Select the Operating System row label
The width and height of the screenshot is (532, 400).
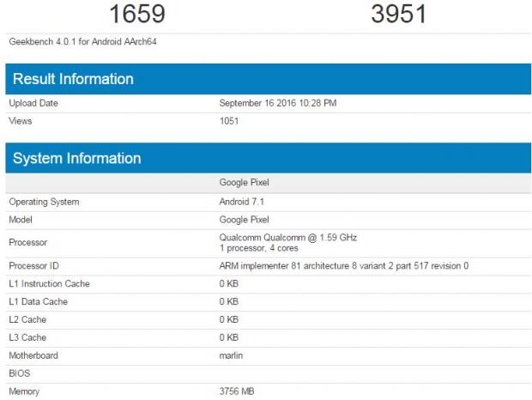pyautogui.click(x=44, y=202)
